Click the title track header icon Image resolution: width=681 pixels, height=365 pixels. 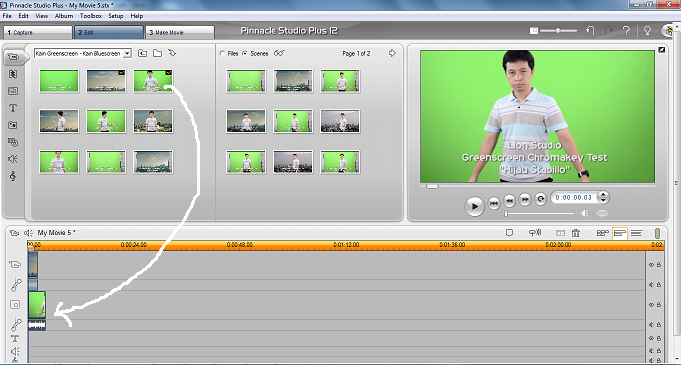pyautogui.click(x=15, y=338)
